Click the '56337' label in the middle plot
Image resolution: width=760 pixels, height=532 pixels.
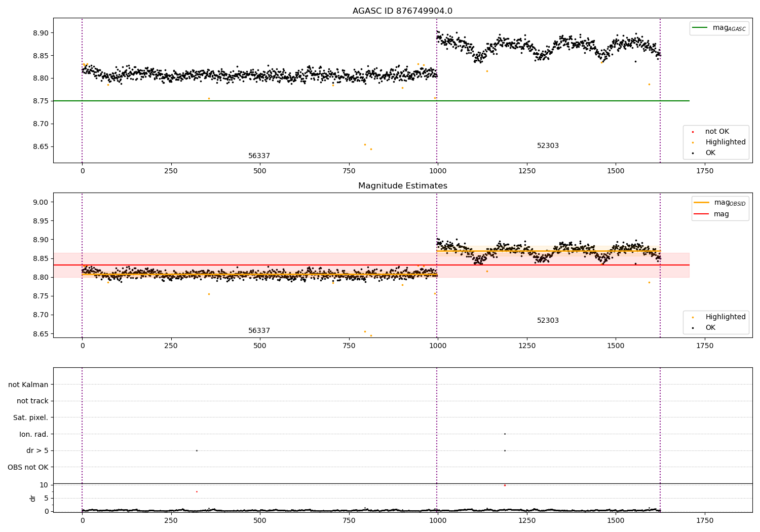tap(259, 331)
